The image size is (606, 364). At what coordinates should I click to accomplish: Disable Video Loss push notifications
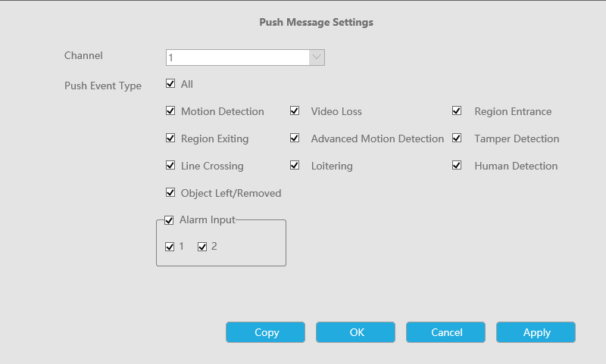(x=295, y=111)
